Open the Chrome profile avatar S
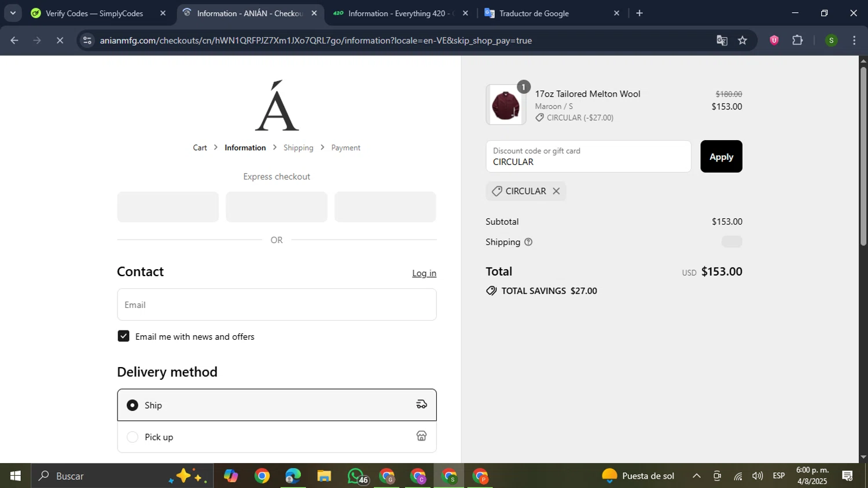This screenshot has width=868, height=488. click(x=831, y=41)
